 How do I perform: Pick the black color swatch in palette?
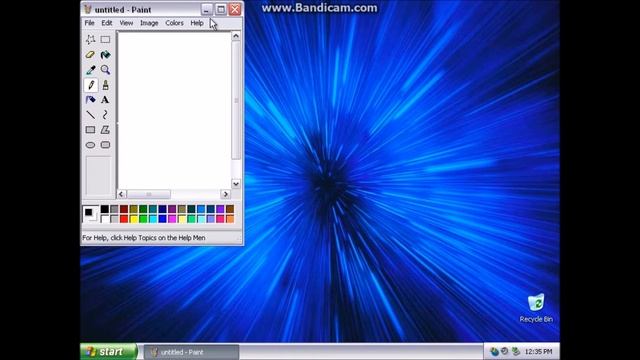click(x=105, y=209)
